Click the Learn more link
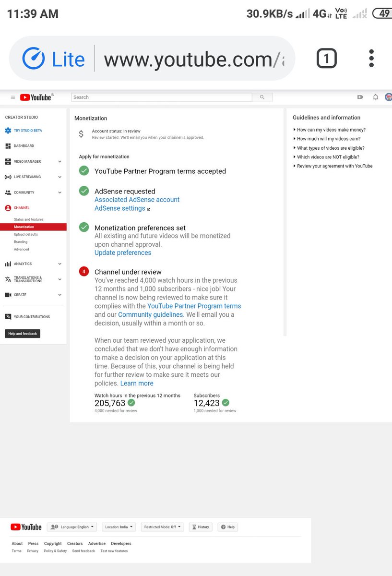The width and height of the screenshot is (392, 576). tap(137, 383)
